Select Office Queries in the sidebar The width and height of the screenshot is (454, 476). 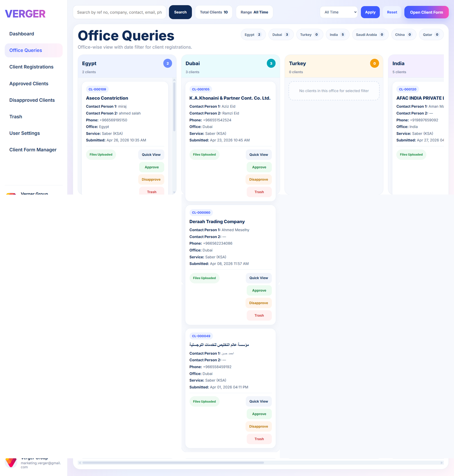point(33,50)
